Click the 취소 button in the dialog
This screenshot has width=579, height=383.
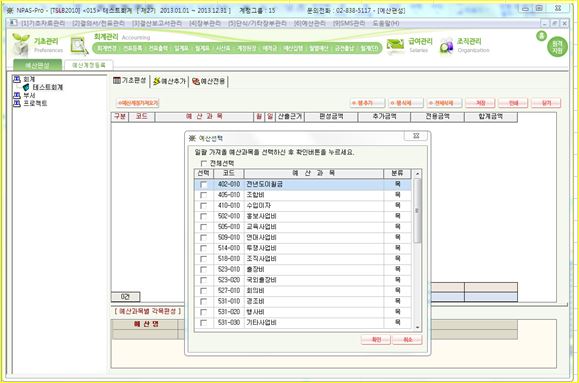pyautogui.click(x=407, y=340)
